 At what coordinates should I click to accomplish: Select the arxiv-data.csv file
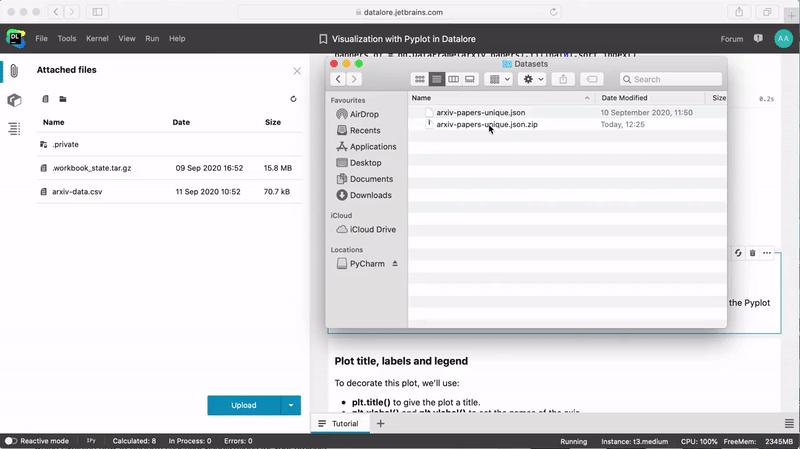point(169,192)
